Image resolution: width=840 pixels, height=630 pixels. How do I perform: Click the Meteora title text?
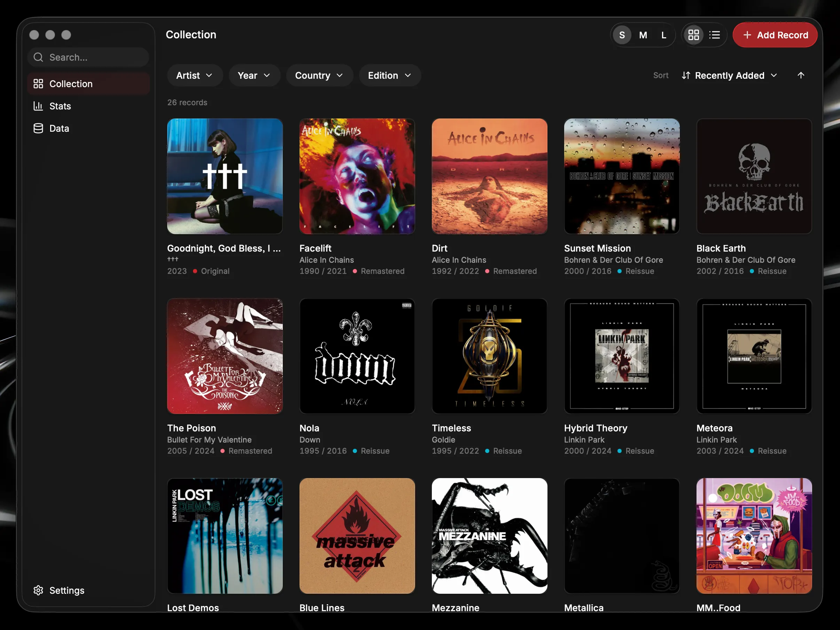click(714, 428)
